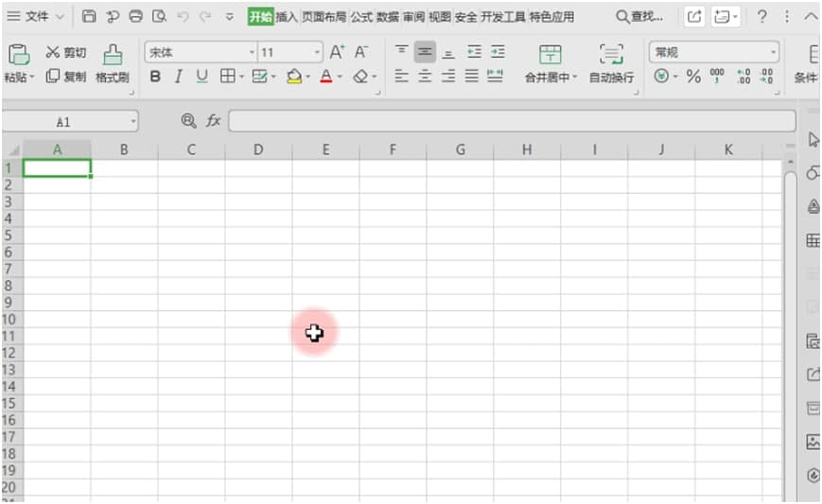
Task: Click the fx insert function icon
Action: [x=213, y=121]
